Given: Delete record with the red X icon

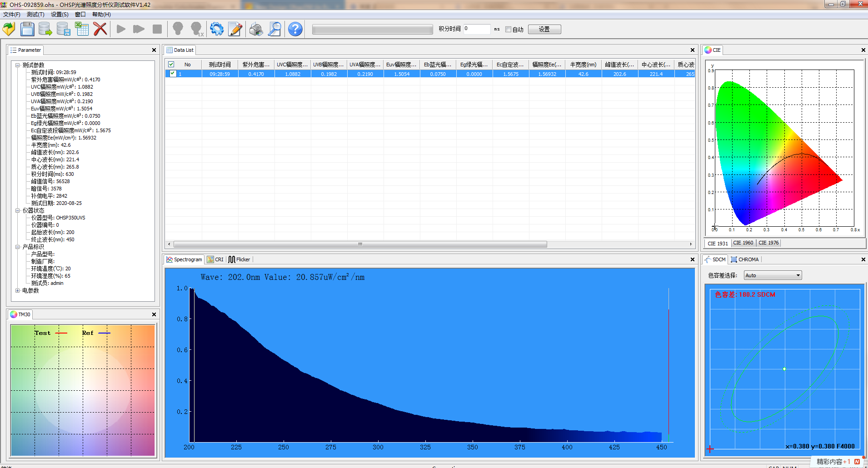Looking at the screenshot, I should (100, 29).
